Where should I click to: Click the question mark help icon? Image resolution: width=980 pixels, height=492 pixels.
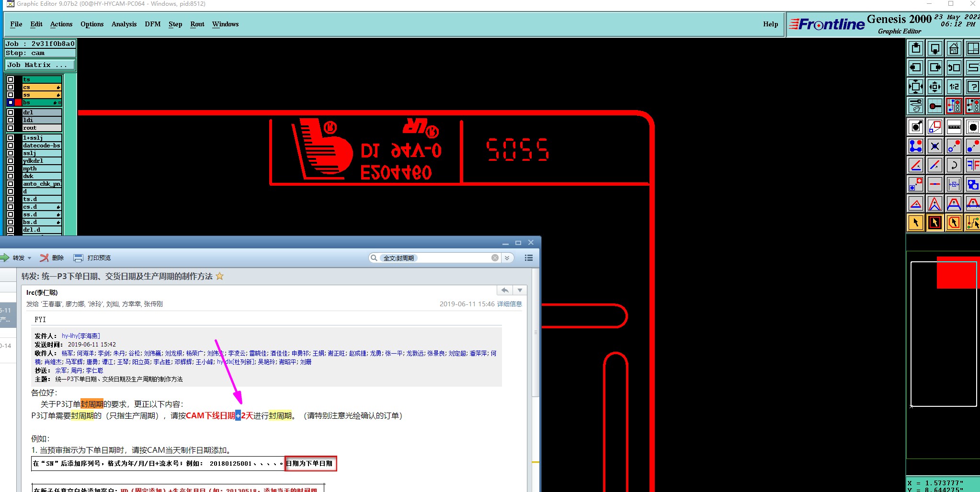pyautogui.click(x=973, y=87)
